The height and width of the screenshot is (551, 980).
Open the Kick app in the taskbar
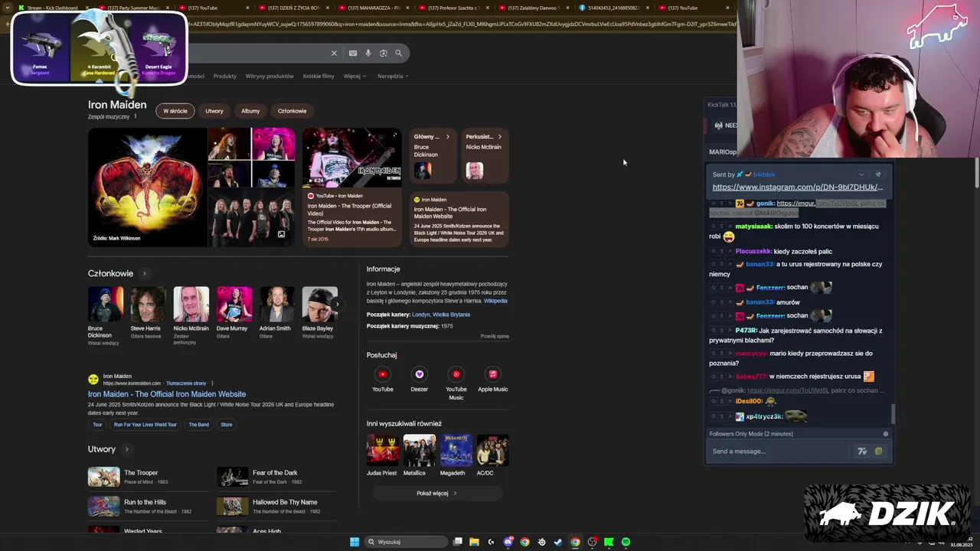click(609, 542)
